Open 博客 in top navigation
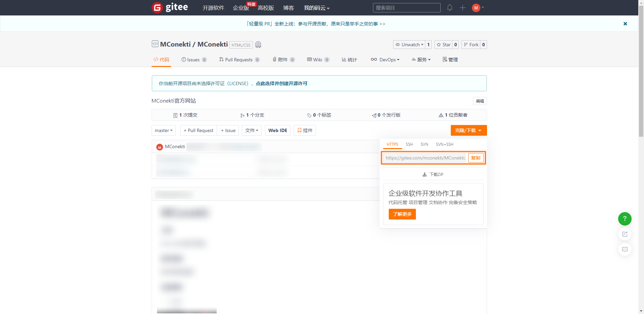644x314 pixels. [x=288, y=8]
